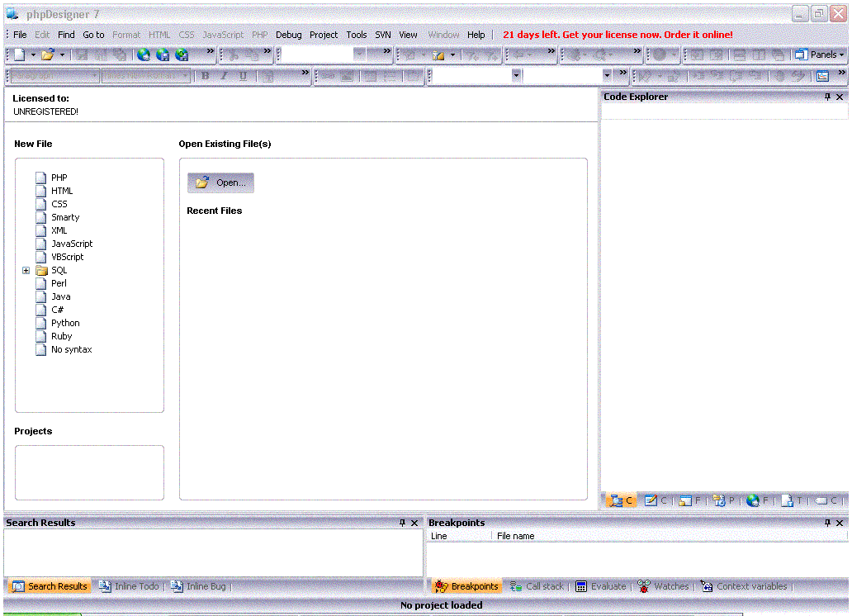
Task: Open the New file dropdown arrow
Action: (33, 55)
